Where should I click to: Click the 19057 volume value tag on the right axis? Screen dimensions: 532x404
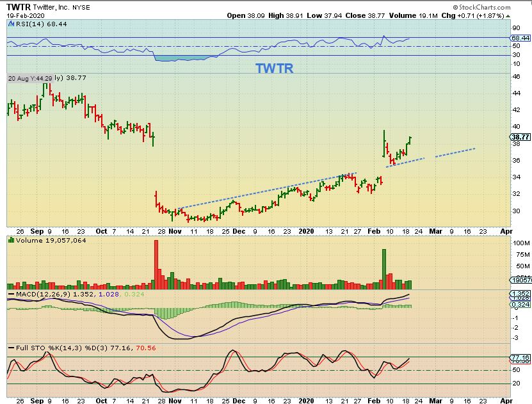[521, 280]
